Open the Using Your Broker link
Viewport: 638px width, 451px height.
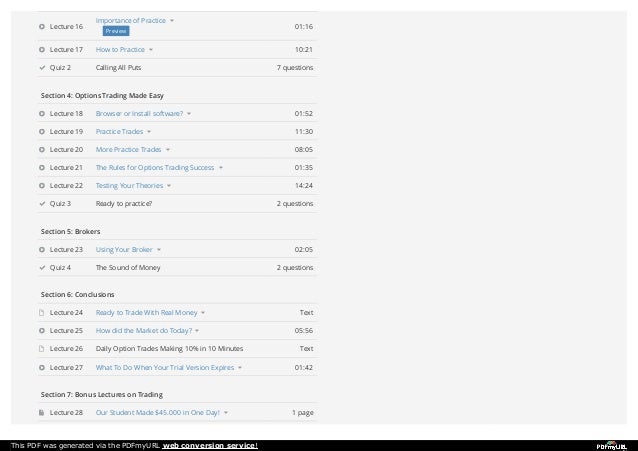pyautogui.click(x=124, y=250)
